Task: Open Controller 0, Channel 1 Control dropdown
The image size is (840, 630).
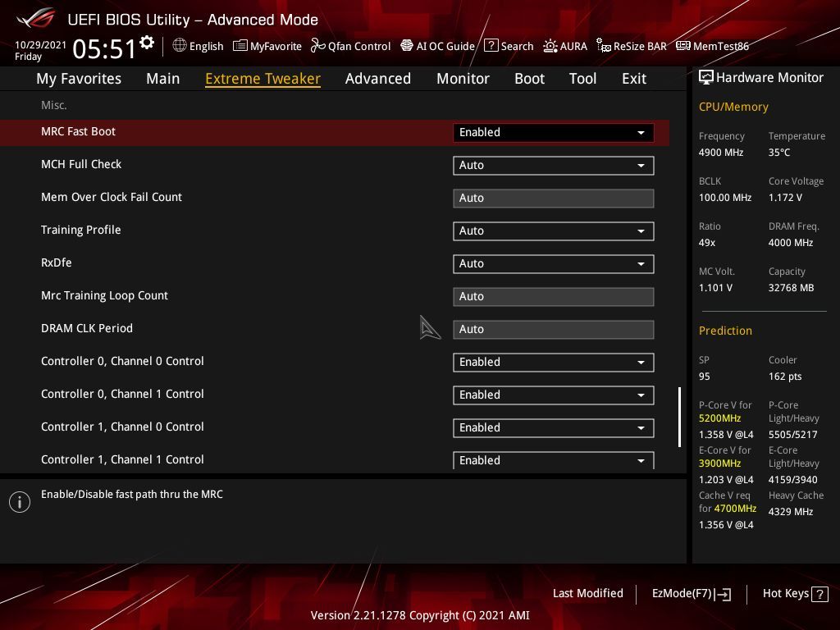Action: (x=554, y=395)
